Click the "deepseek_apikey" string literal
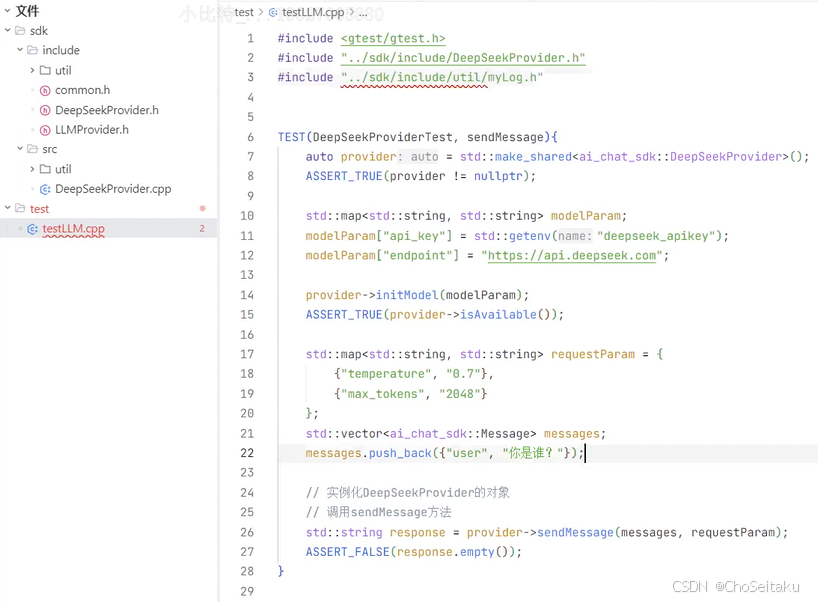 coord(656,236)
